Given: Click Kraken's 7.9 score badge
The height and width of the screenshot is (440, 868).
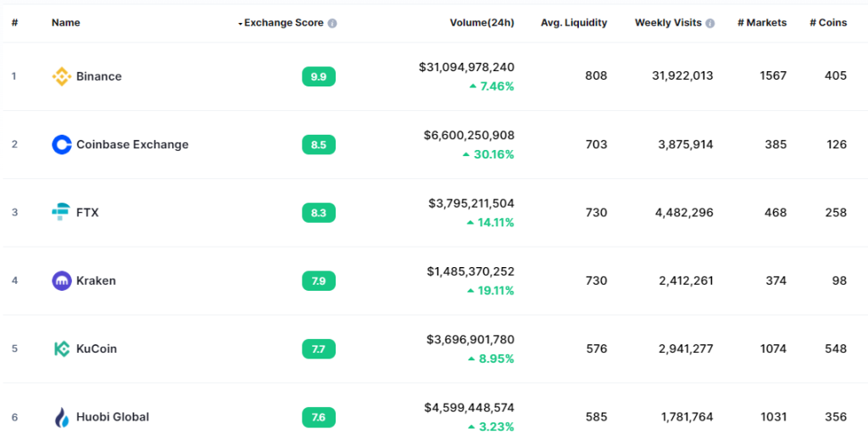Looking at the screenshot, I should click(x=319, y=281).
